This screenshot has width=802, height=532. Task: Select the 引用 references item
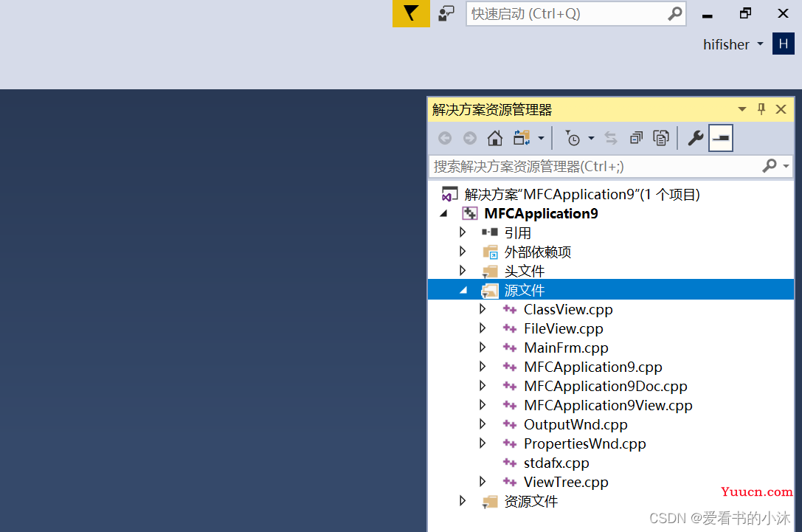click(518, 232)
